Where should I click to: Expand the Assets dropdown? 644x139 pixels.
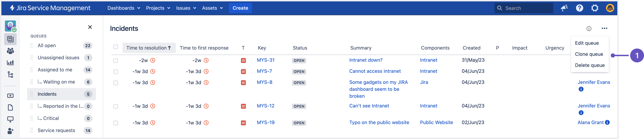[x=212, y=8]
